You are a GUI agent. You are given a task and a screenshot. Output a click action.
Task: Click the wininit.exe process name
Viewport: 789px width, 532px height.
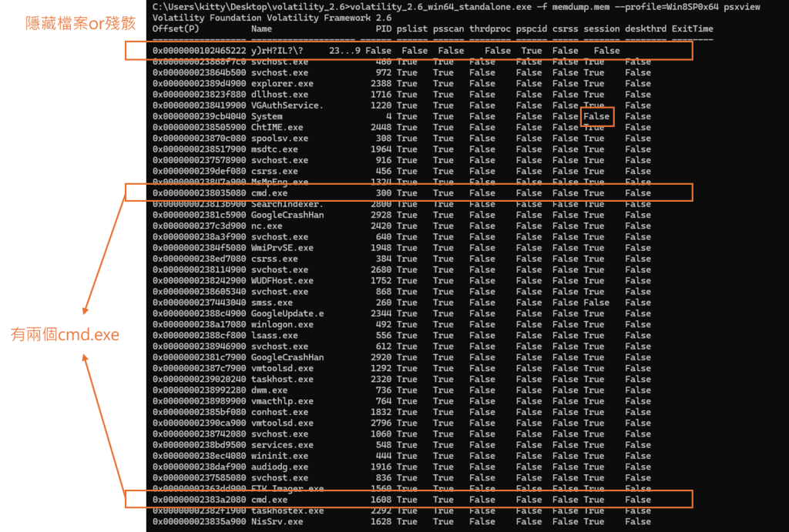click(x=280, y=456)
